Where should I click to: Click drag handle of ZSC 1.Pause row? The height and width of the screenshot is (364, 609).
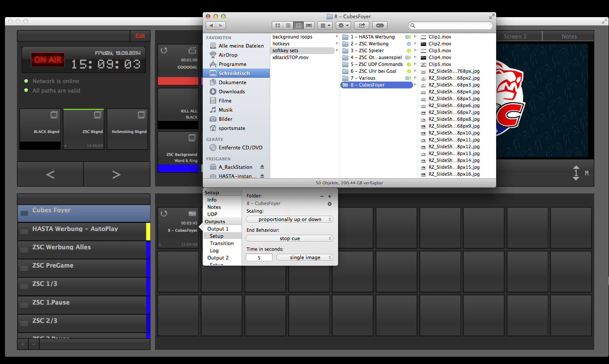coord(24,305)
